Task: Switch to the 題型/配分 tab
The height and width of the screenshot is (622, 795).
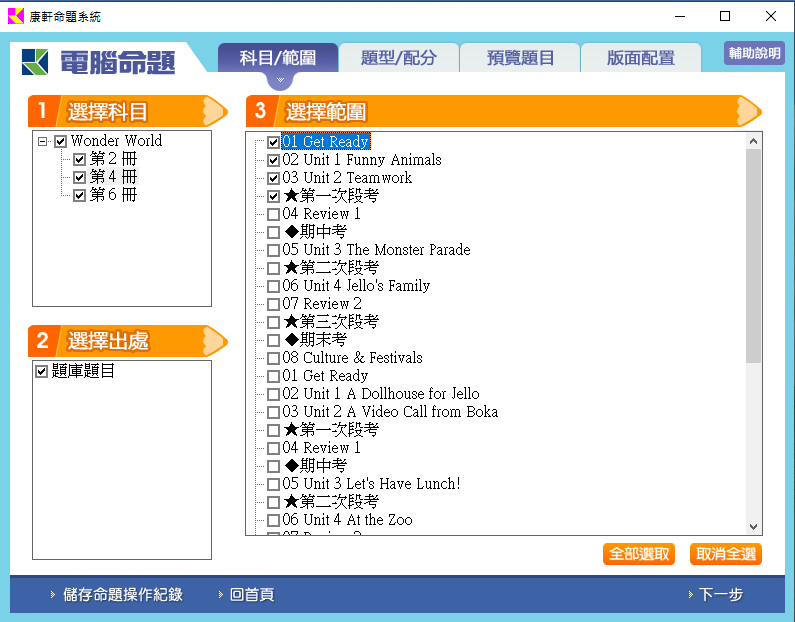Action: point(399,58)
